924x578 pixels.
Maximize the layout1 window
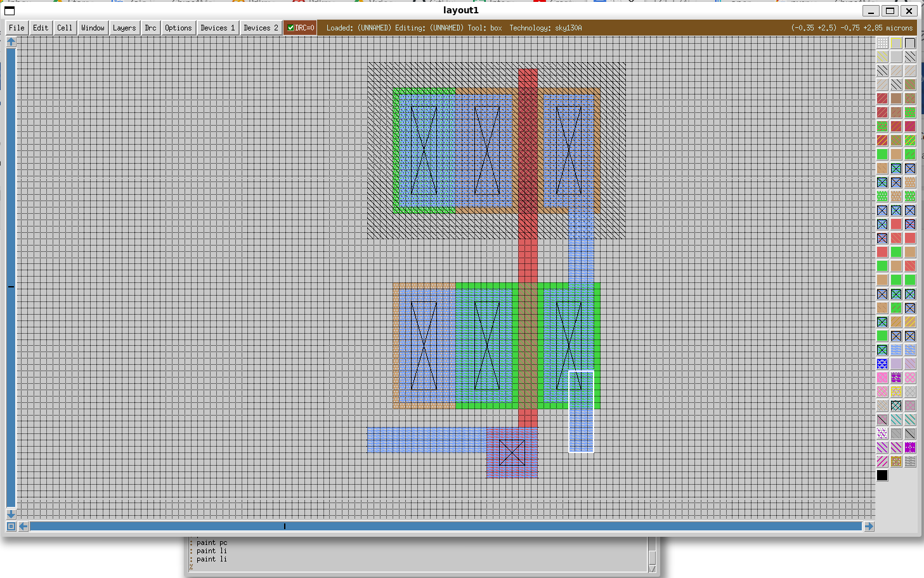click(x=890, y=10)
